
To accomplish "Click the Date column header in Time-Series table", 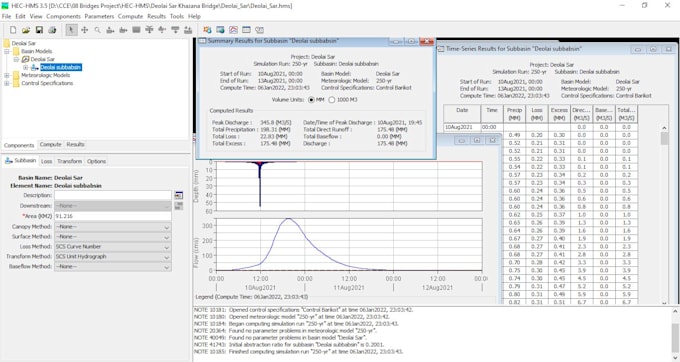I will coord(462,114).
